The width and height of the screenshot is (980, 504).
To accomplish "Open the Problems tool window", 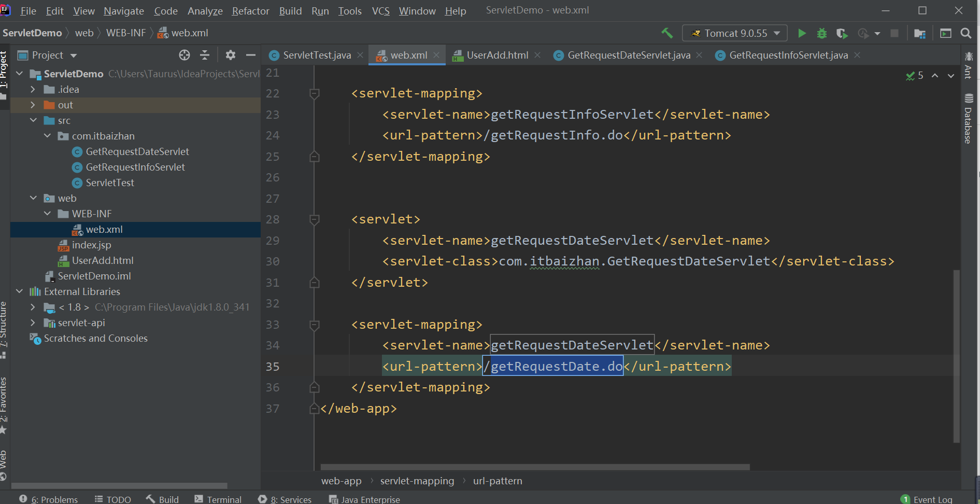I will [x=49, y=499].
